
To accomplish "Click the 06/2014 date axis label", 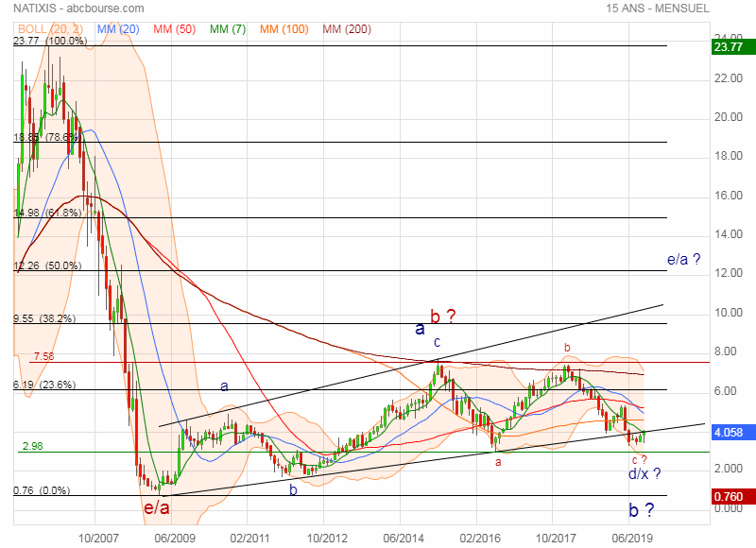I will click(404, 538).
